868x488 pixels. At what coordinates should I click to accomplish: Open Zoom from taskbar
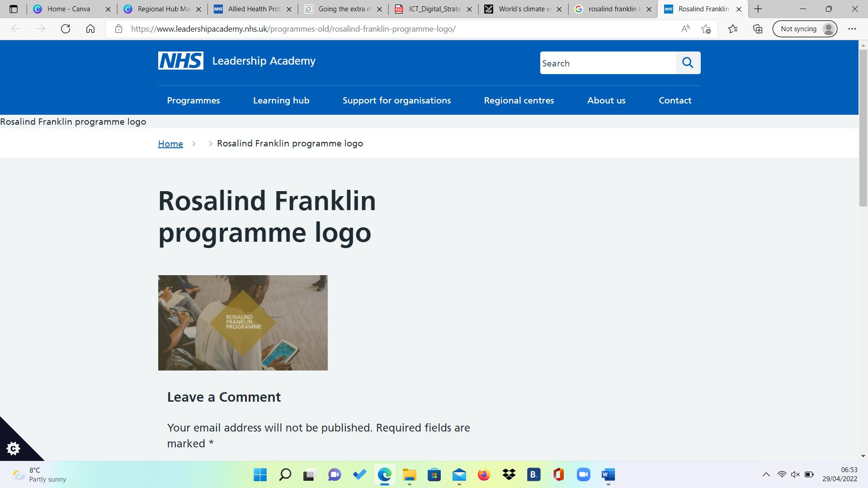pyautogui.click(x=584, y=475)
